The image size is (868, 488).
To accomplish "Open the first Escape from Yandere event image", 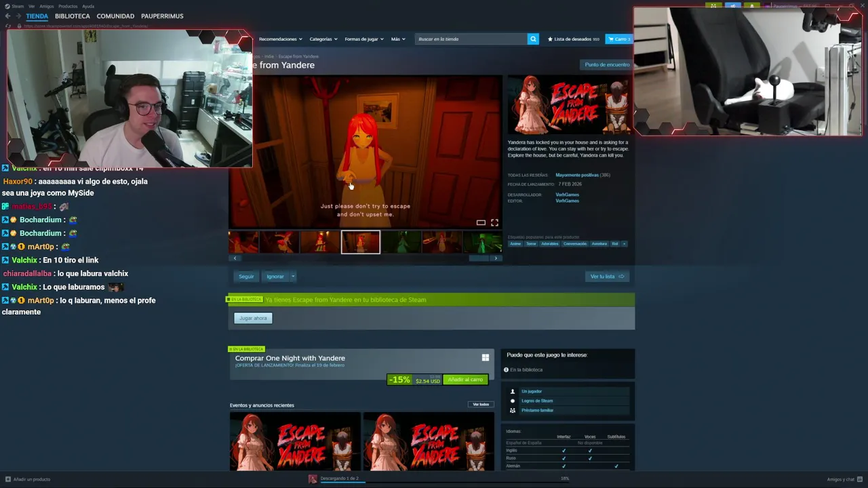I will [295, 441].
